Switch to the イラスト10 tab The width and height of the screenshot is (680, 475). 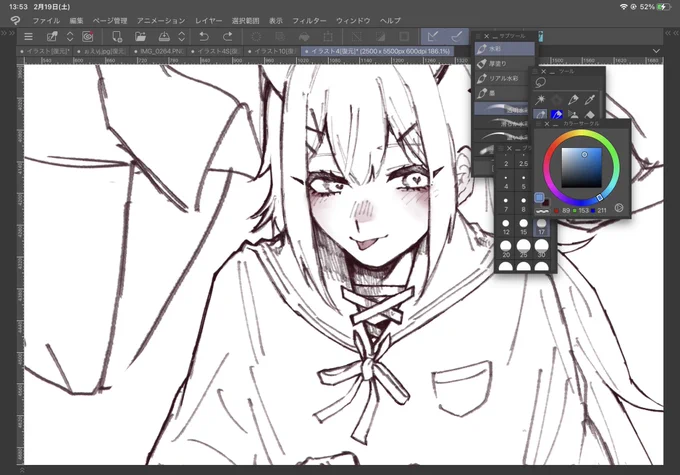[272, 51]
